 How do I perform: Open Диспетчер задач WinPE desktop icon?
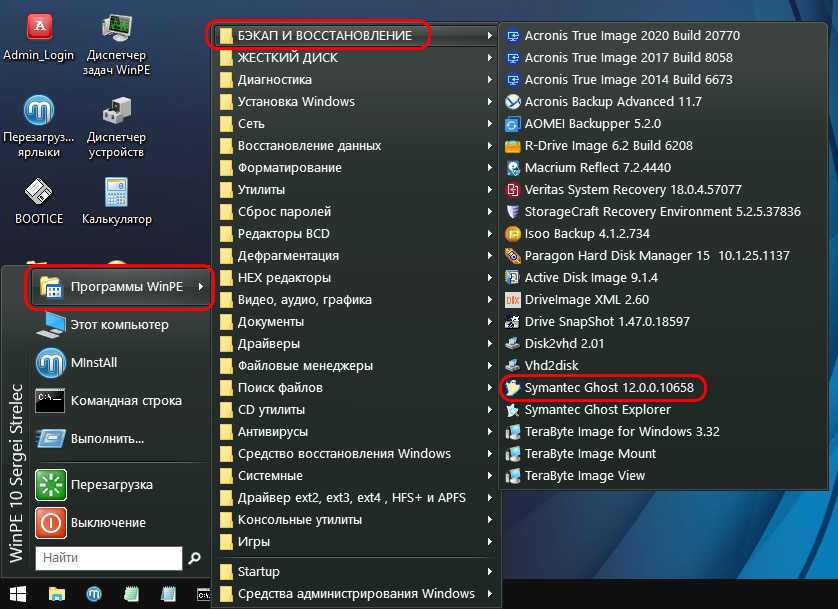(x=117, y=45)
